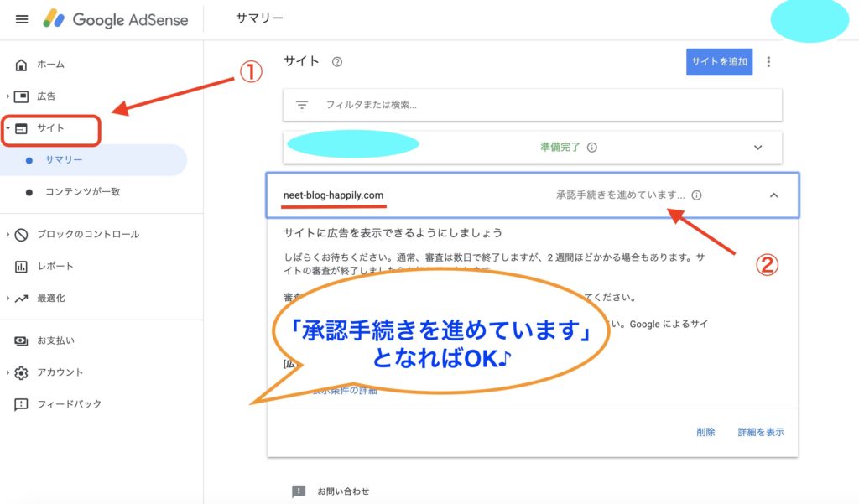Click the 詳細を表示 link
Viewport: 859px width, 504px height.
[x=761, y=432]
